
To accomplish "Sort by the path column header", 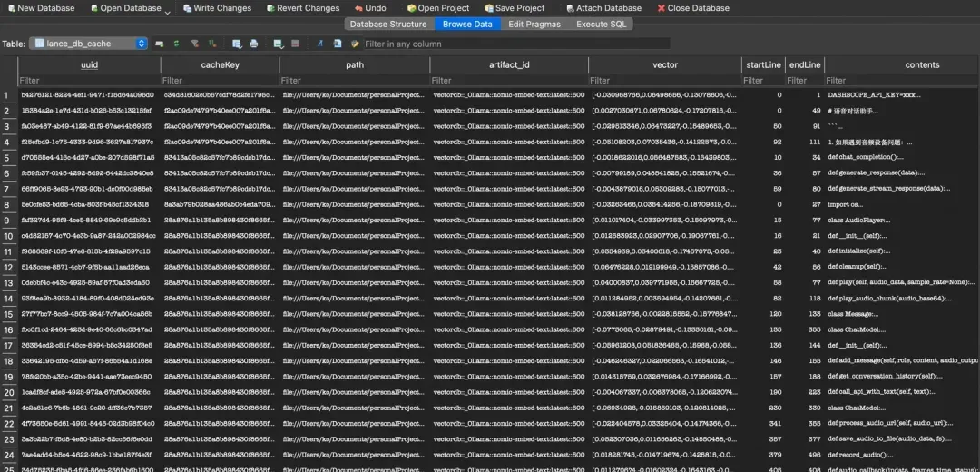I will click(x=355, y=65).
